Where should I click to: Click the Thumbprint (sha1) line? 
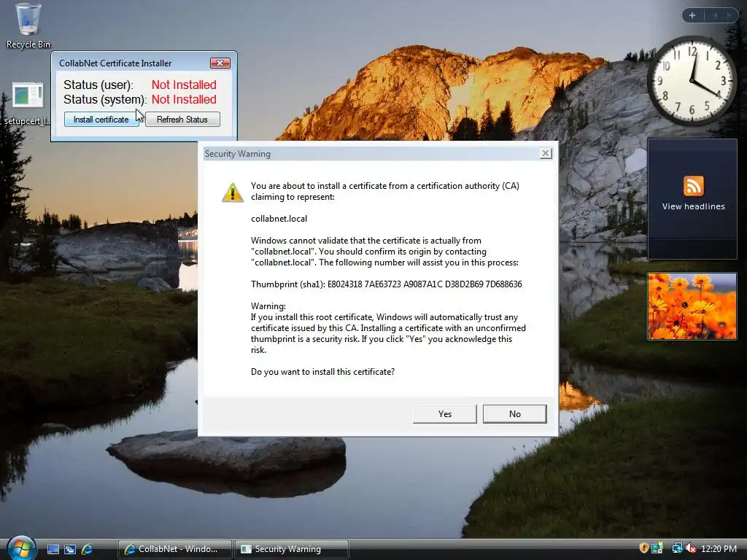(387, 284)
